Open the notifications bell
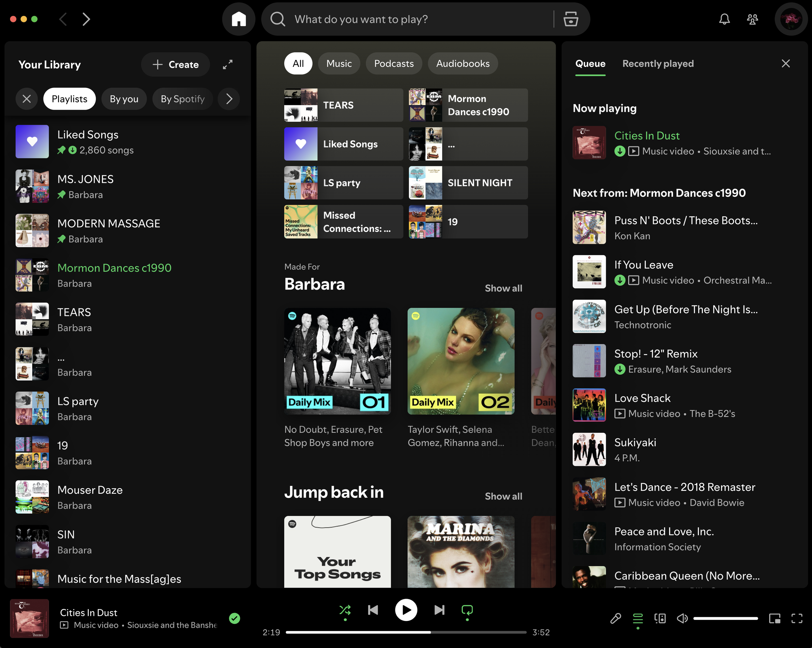The width and height of the screenshot is (812, 648). 724,19
